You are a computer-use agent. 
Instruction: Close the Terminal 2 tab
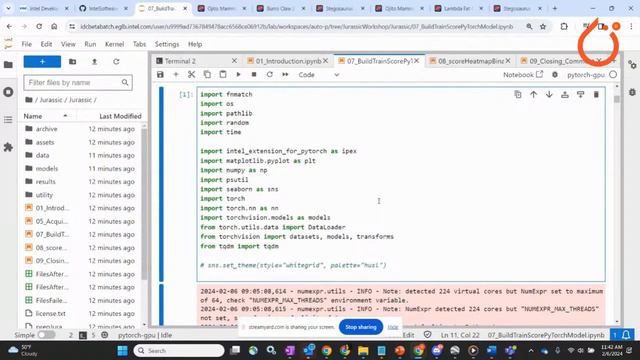[x=234, y=61]
